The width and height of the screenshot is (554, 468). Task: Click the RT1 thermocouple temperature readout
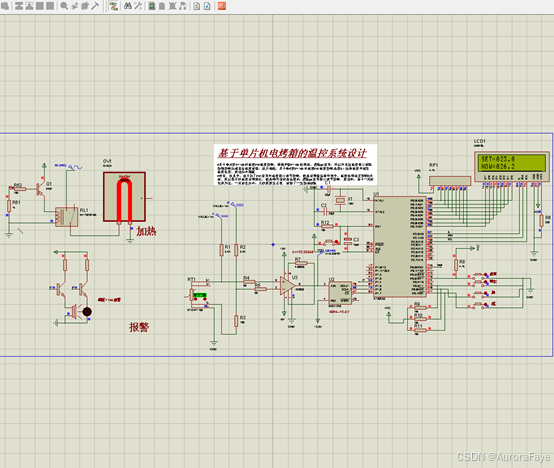pos(200,295)
